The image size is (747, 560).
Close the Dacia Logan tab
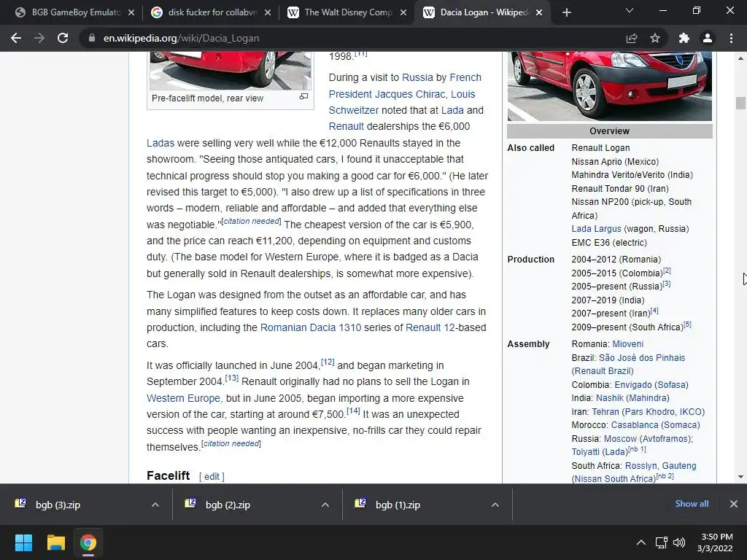pyautogui.click(x=539, y=13)
